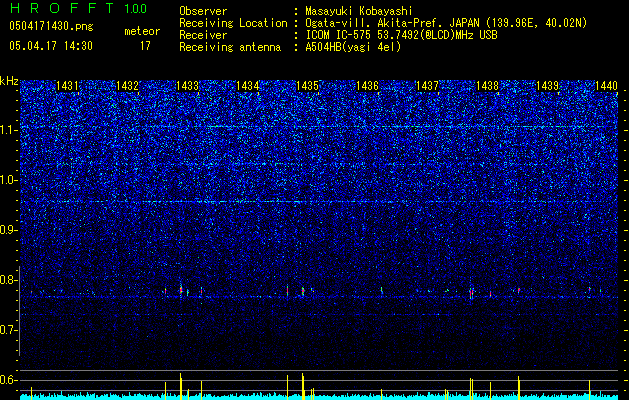Click the kHz axis unit label
Image resolution: width=629 pixels, height=400 pixels.
click(x=9, y=81)
